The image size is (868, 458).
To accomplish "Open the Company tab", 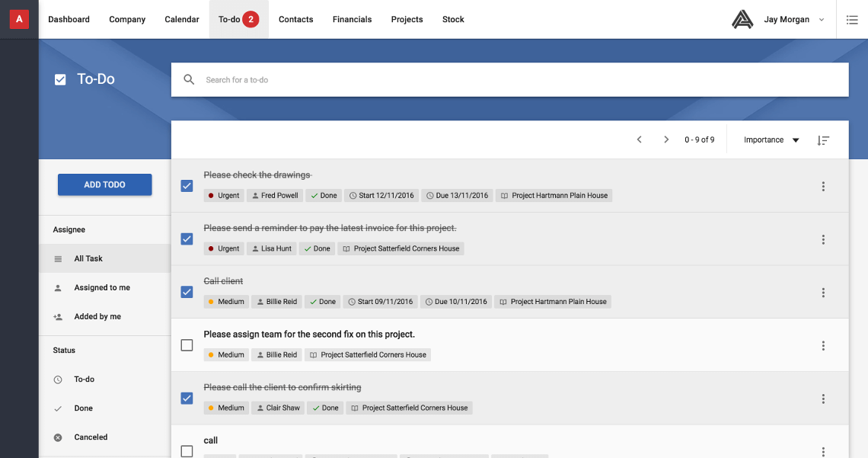I will click(127, 19).
